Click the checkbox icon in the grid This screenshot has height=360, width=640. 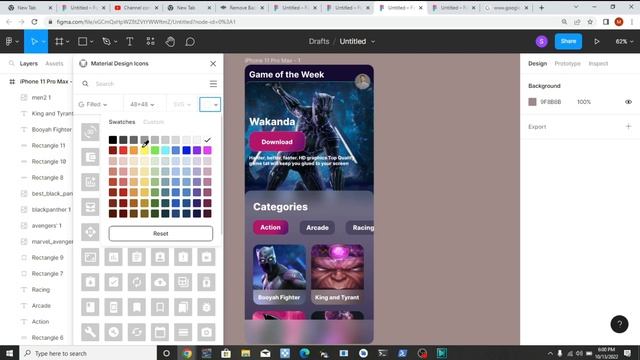(x=113, y=282)
